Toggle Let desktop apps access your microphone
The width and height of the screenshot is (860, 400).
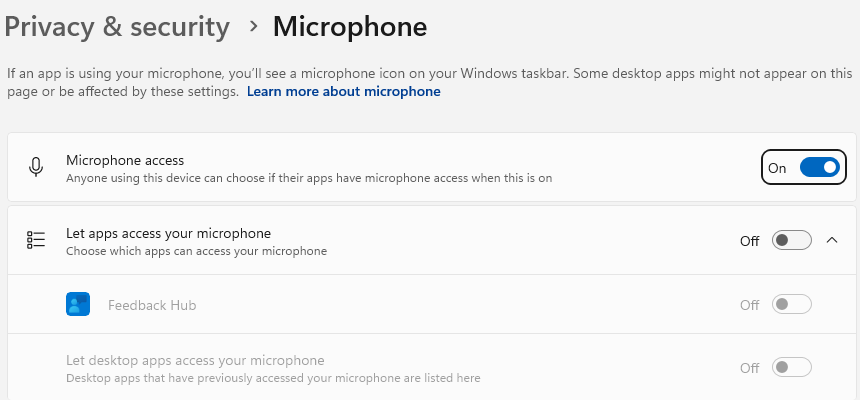pos(791,367)
